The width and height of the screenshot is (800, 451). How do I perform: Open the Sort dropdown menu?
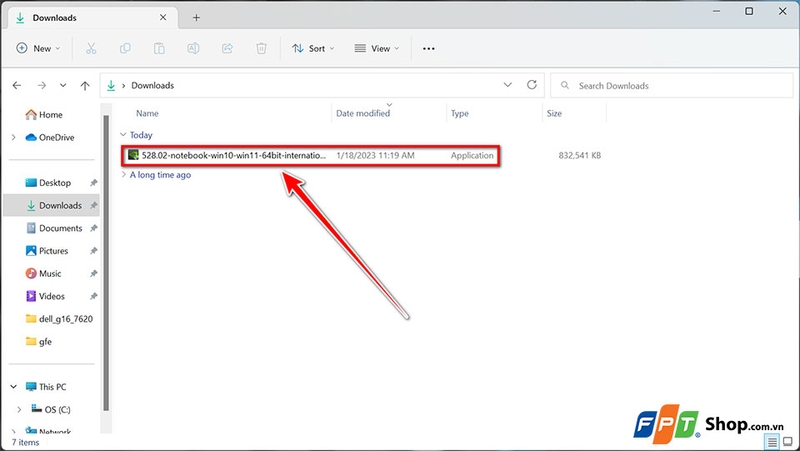(x=313, y=48)
